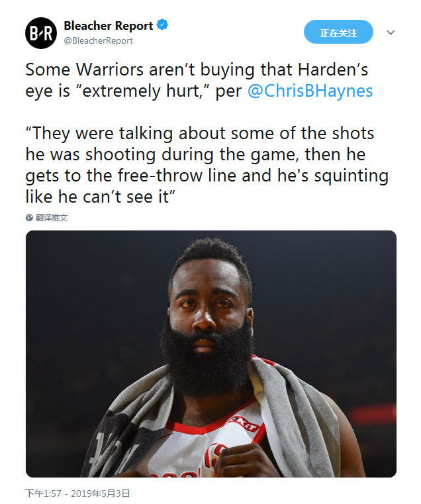Expand the tweet options chevron
This screenshot has width=421, height=504.
(390, 32)
